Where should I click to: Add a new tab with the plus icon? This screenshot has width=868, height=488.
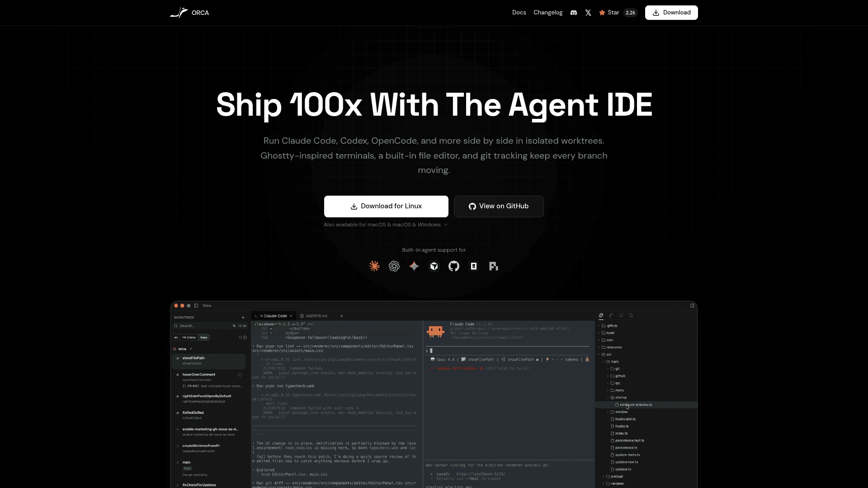(x=342, y=316)
